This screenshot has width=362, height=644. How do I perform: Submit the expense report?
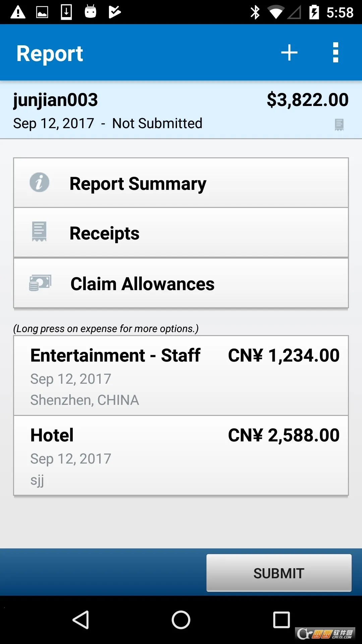(279, 573)
